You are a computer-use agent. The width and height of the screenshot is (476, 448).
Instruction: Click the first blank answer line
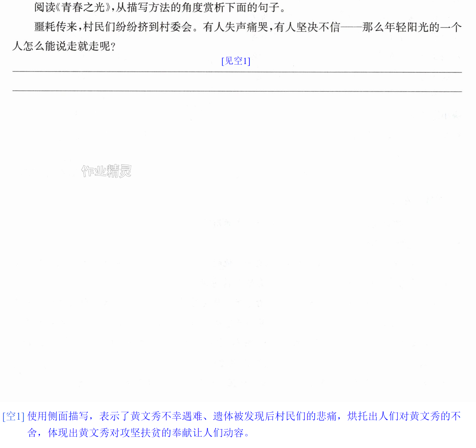[237, 72]
